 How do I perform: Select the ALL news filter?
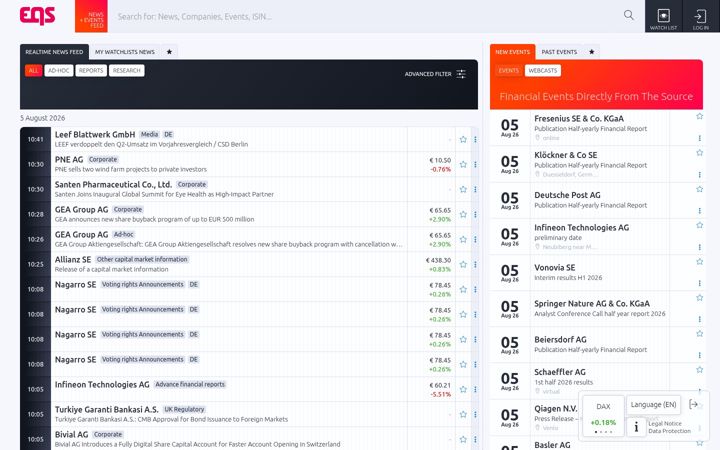coord(34,71)
